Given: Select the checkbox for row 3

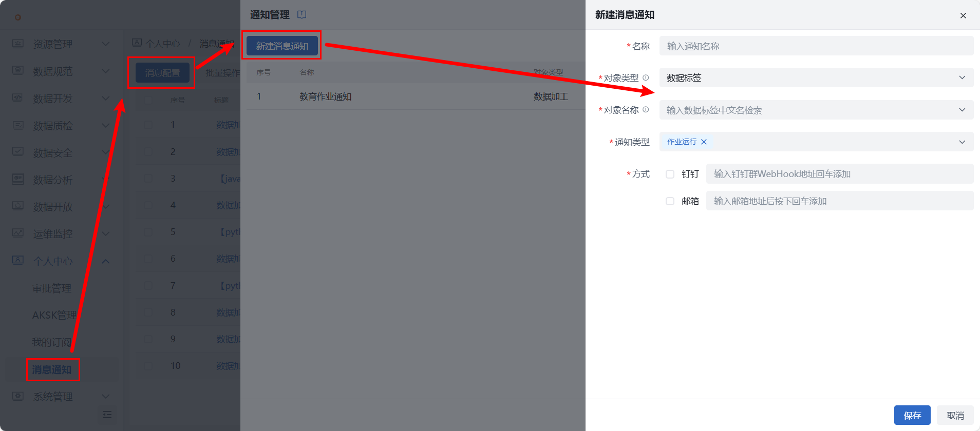Looking at the screenshot, I should pyautogui.click(x=148, y=178).
